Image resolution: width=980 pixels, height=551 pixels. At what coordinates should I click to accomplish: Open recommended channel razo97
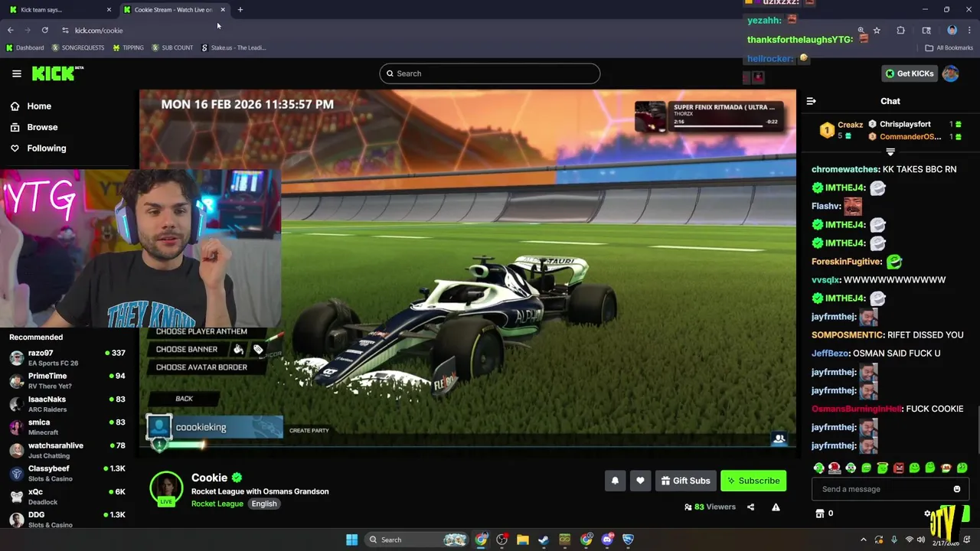pyautogui.click(x=67, y=357)
